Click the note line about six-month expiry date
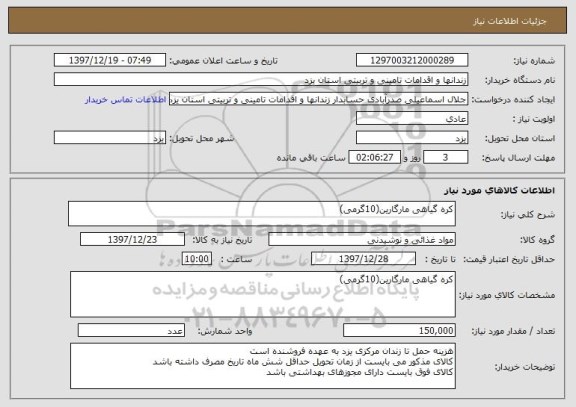The height and width of the screenshot is (407, 576). tap(303, 362)
